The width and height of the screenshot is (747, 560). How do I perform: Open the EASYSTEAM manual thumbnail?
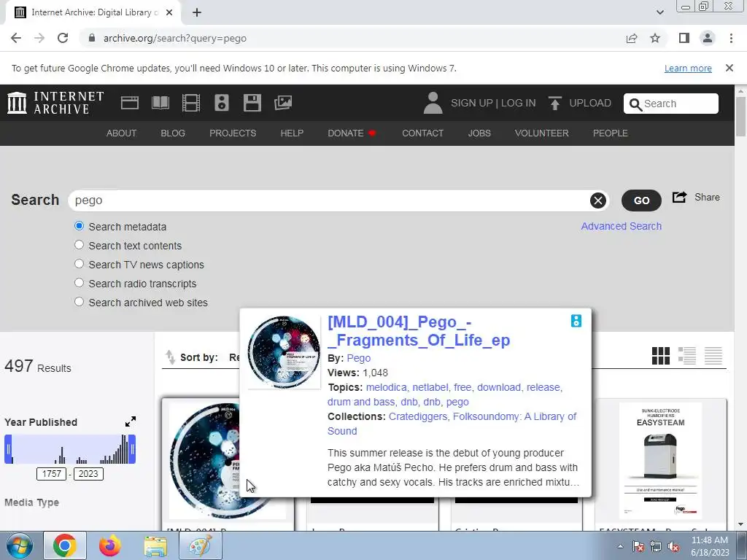(660, 461)
